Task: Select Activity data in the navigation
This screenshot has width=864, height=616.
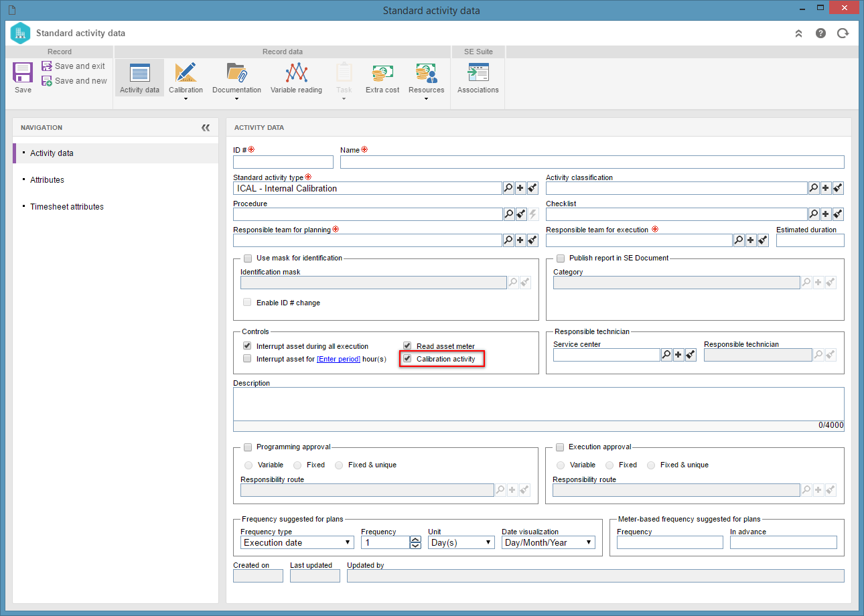Action: (x=116, y=153)
